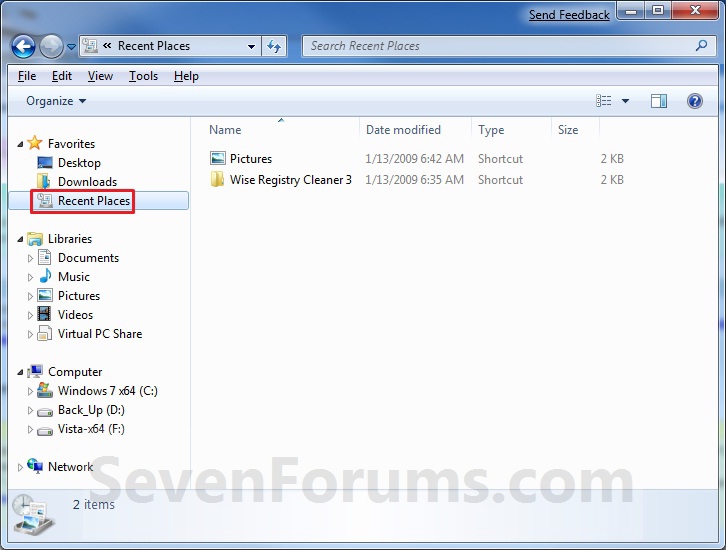Click the Windows 7 x64 (C:) drive icon

pos(44,390)
